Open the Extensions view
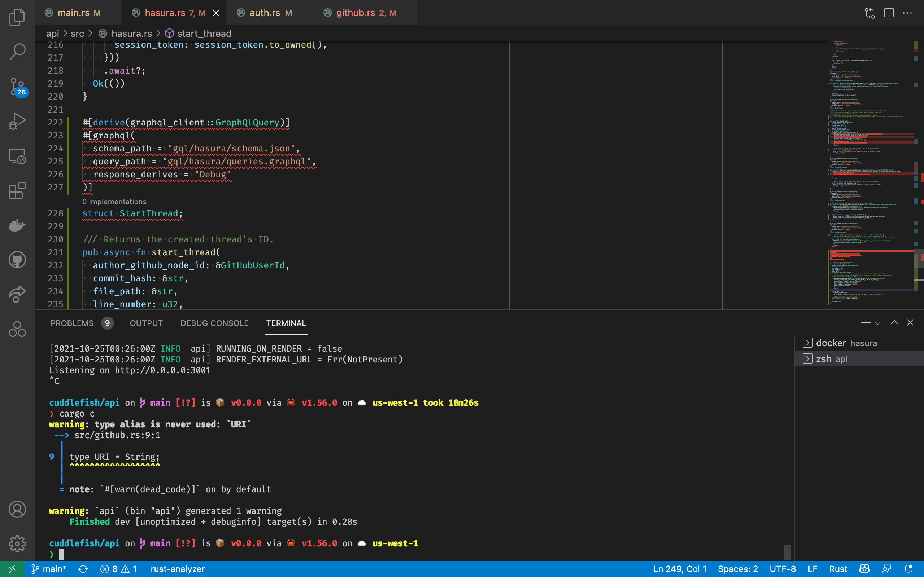This screenshot has height=577, width=924. (x=17, y=191)
